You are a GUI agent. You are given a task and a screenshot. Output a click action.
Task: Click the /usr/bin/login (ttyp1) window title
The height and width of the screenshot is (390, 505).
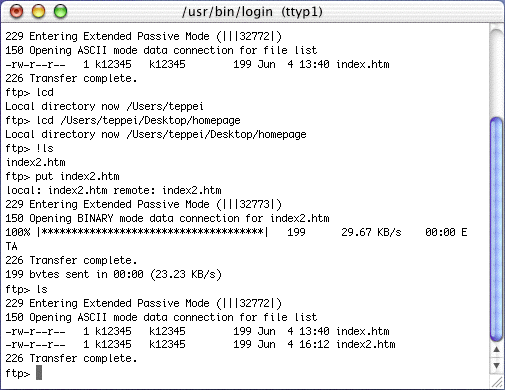(252, 12)
